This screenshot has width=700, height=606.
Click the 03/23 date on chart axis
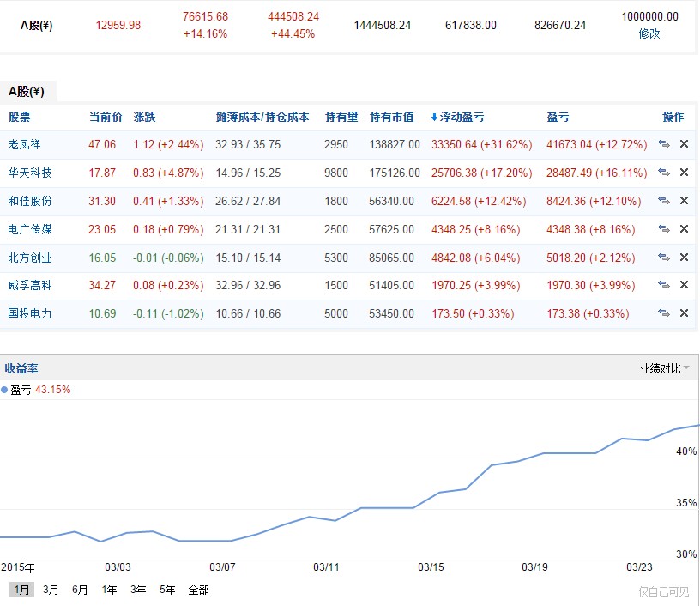point(639,567)
